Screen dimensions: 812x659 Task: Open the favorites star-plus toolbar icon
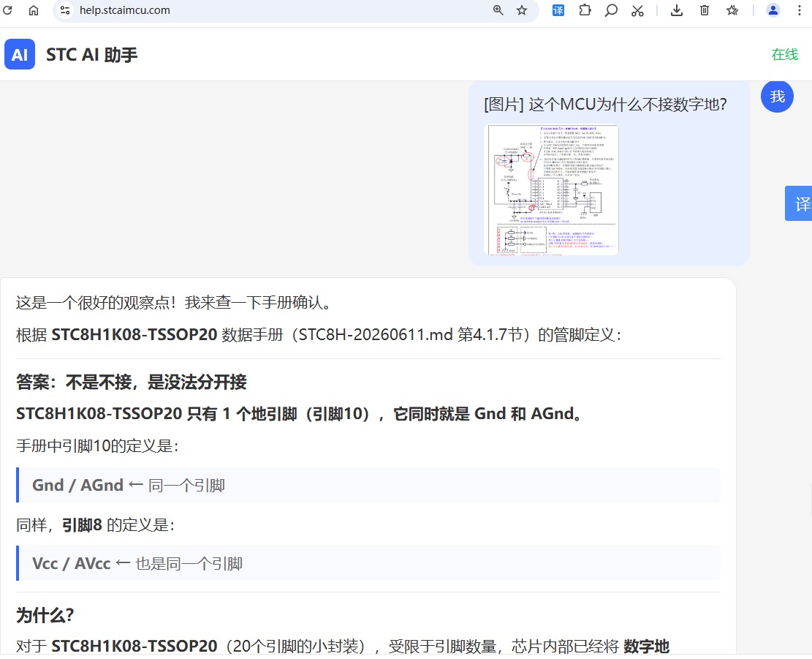coord(732,10)
